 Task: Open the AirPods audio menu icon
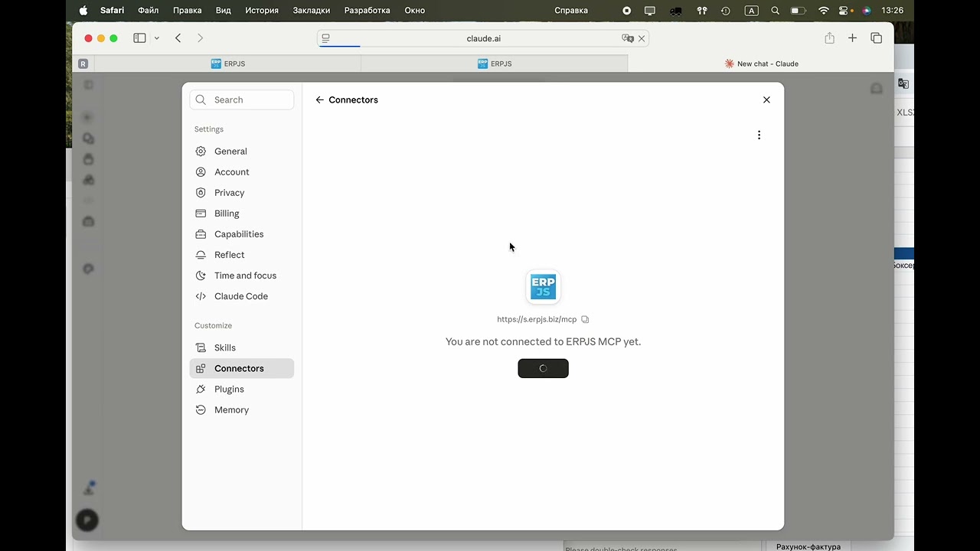[701, 11]
